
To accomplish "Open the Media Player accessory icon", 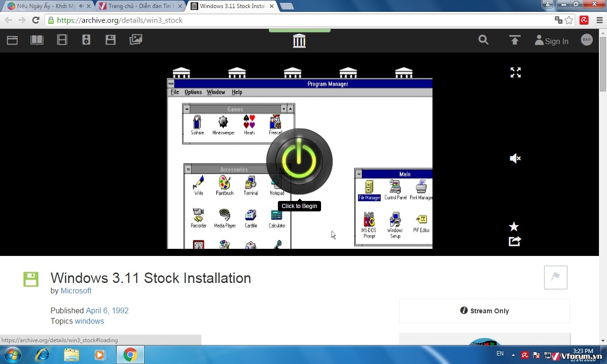I will (225, 218).
